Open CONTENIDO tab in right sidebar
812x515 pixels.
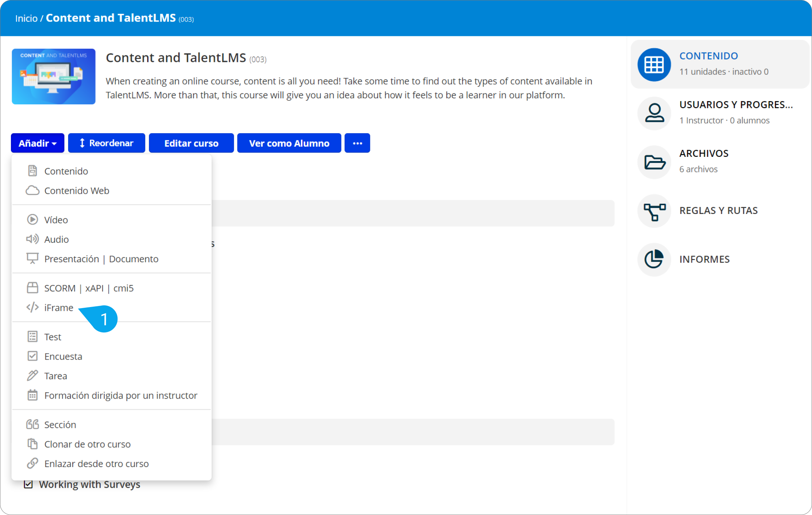[720, 64]
